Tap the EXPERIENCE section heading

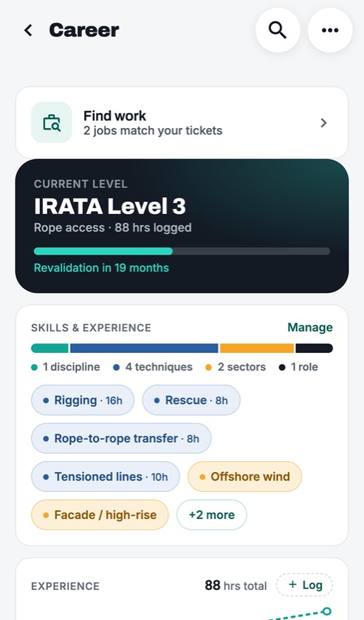tap(65, 586)
